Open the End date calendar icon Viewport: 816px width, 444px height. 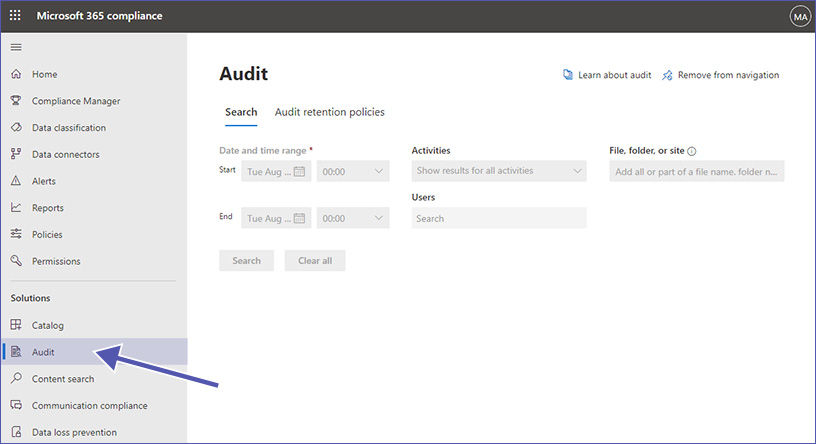299,218
